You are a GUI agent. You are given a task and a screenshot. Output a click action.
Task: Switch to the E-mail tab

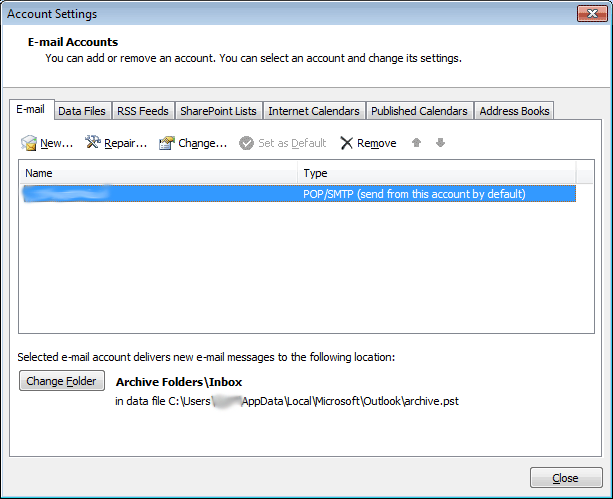click(x=31, y=110)
